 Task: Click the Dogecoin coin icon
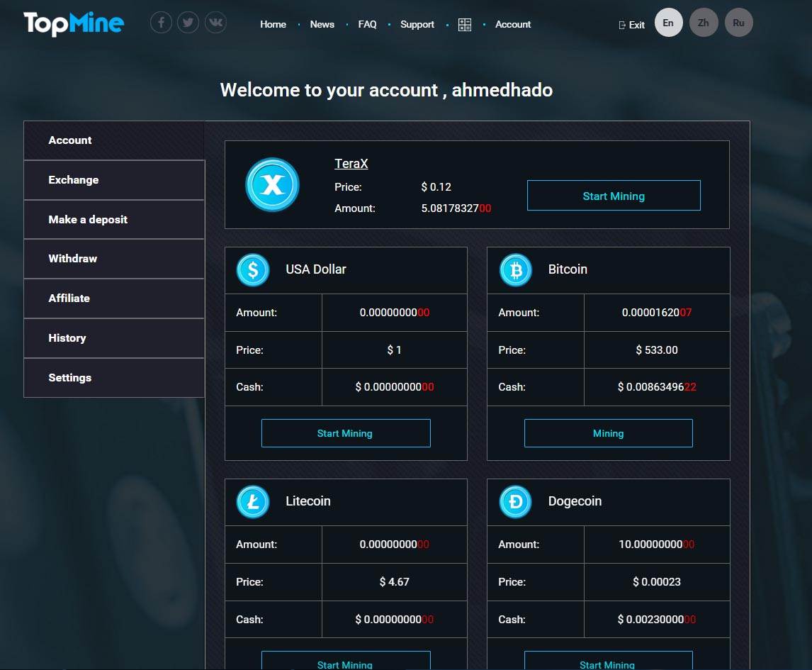coord(516,501)
